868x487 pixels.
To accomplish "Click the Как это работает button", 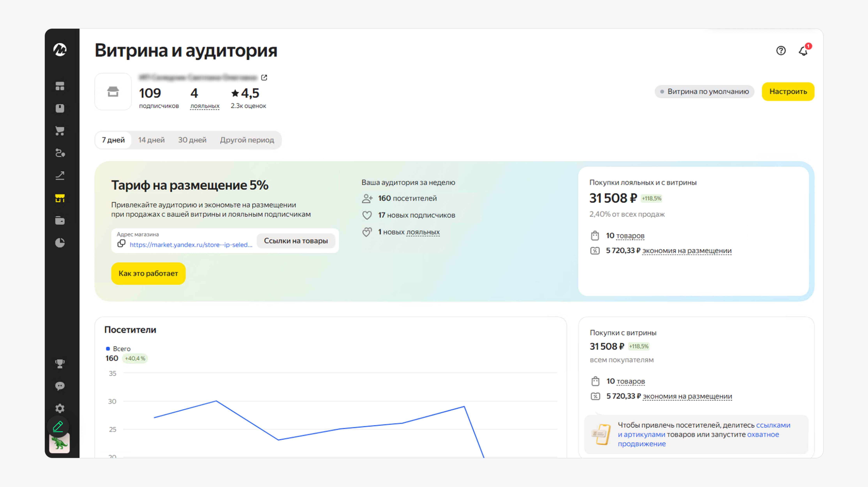I will [148, 274].
